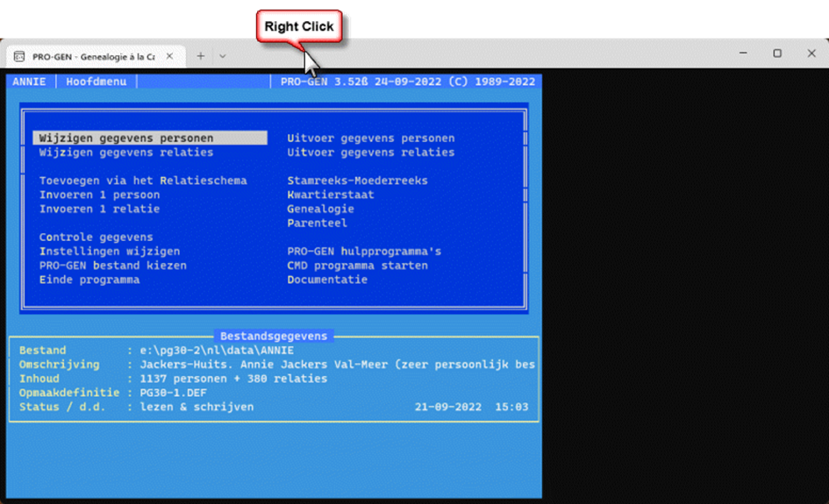The width and height of the screenshot is (829, 504).
Task: Open Kwartierstaat
Action: tap(331, 195)
